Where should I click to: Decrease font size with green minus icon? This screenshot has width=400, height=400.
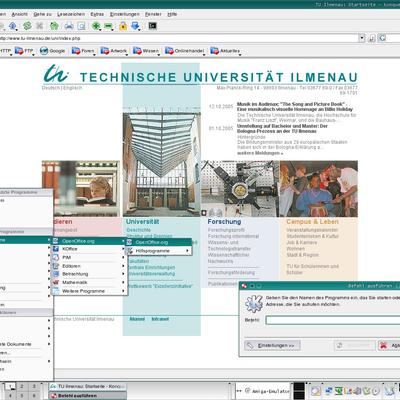click(x=109, y=26)
